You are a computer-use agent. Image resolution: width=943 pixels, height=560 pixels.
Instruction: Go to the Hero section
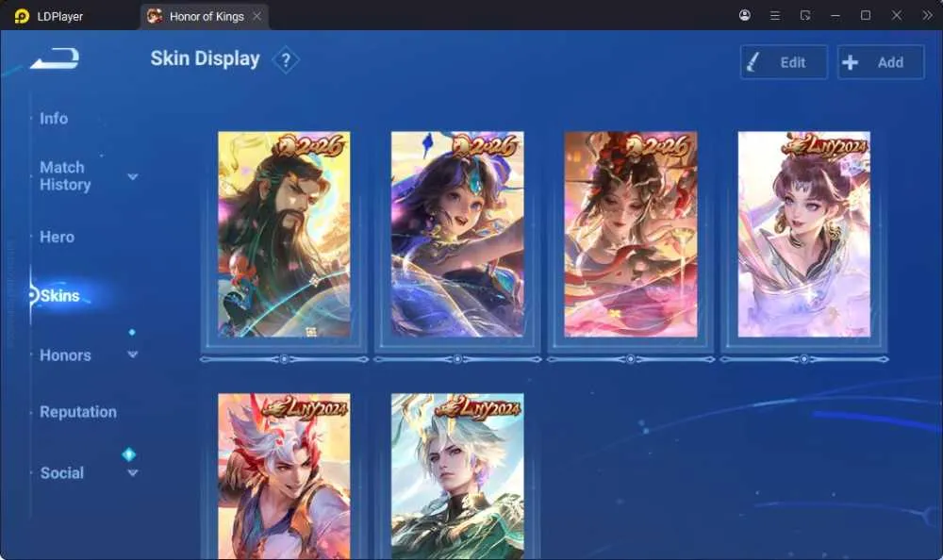coord(58,237)
